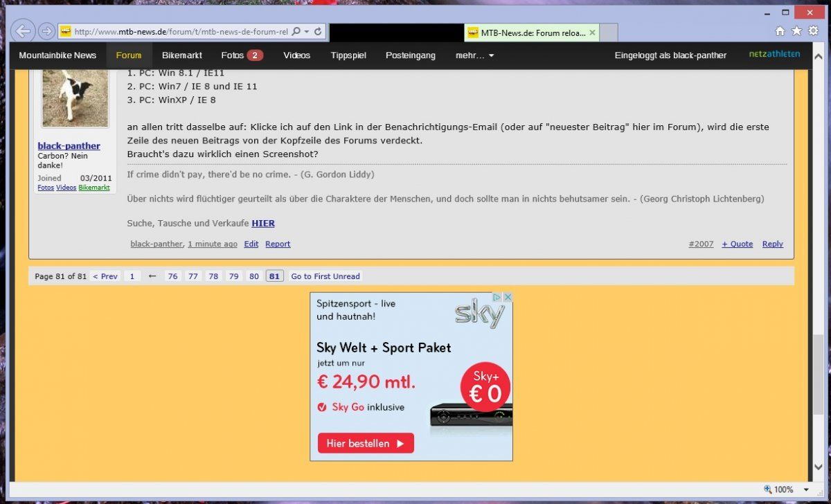Open Videos in the top navigation bar
The height and width of the screenshot is (504, 831).
click(296, 55)
